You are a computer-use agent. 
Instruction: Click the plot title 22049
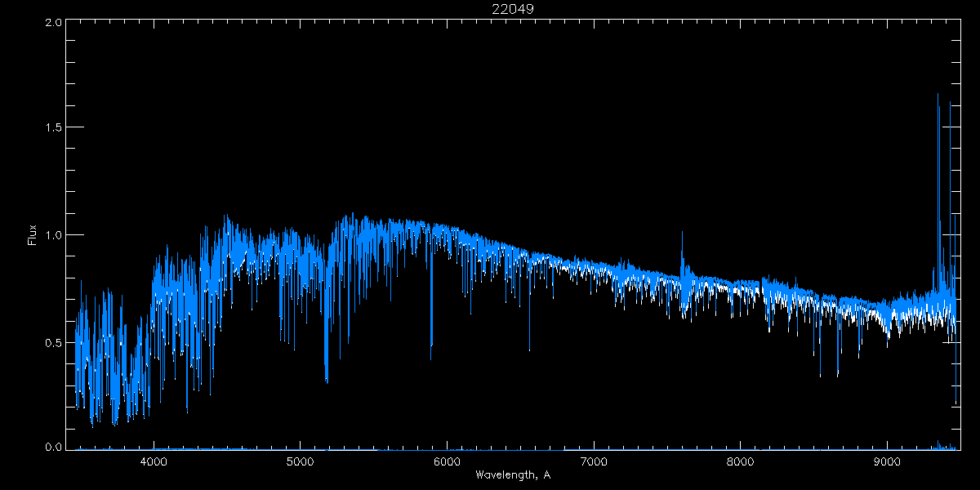pos(513,9)
